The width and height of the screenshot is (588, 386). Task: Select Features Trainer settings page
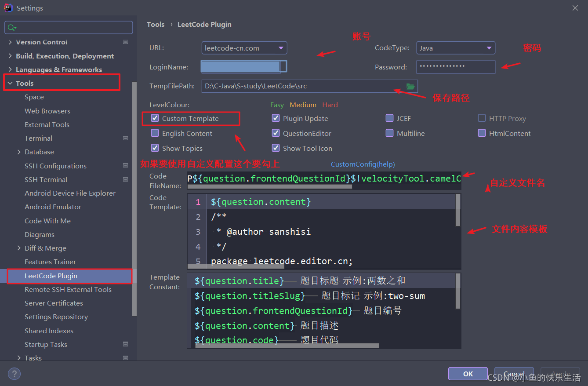(50, 262)
